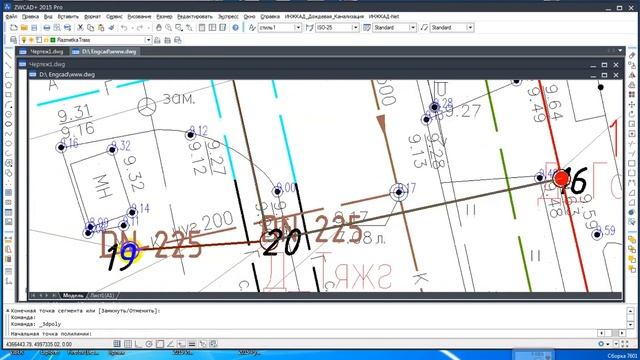The height and width of the screenshot is (360, 640).
Task: Open the ИНЖКАД-Net menu
Action: pos(384,16)
